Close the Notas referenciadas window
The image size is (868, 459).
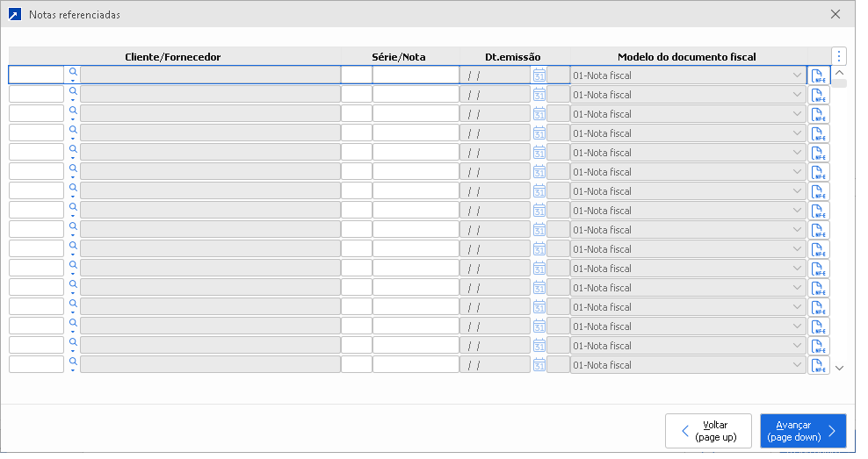(835, 14)
